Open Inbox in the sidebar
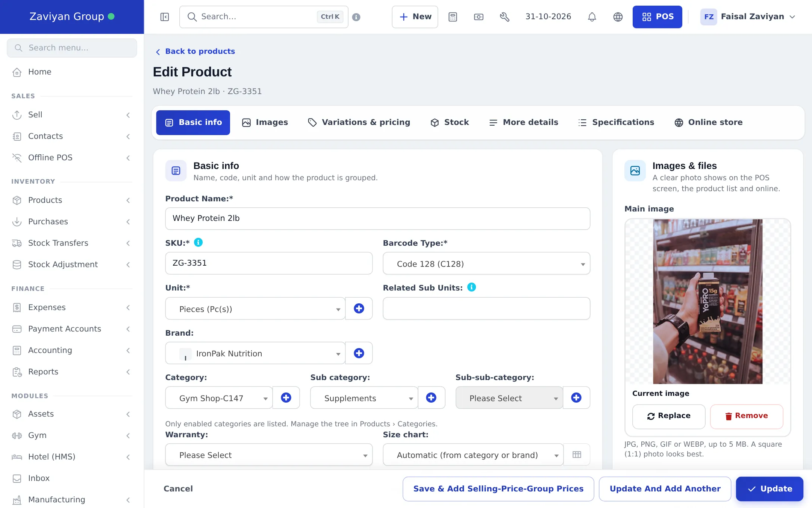The image size is (812, 508). click(x=72, y=478)
